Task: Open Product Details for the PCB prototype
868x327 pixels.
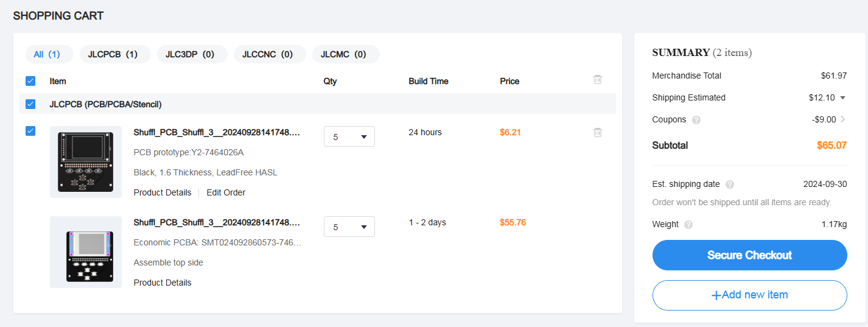Action: click(163, 192)
